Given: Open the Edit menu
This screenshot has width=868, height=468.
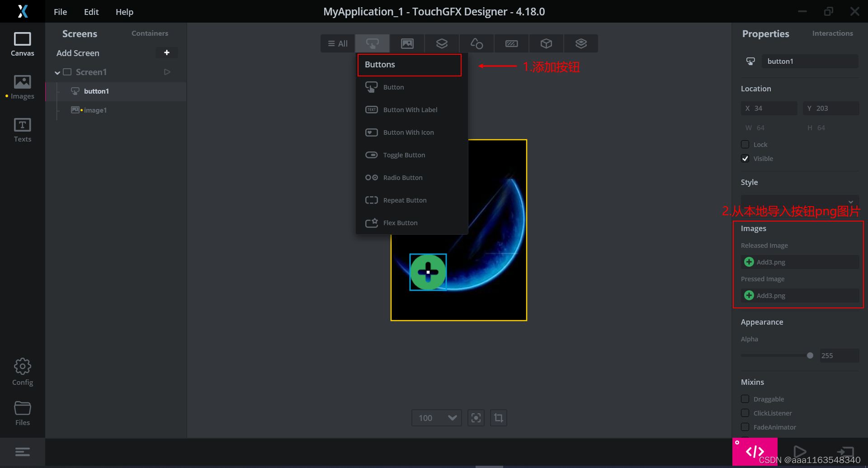Looking at the screenshot, I should 91,12.
